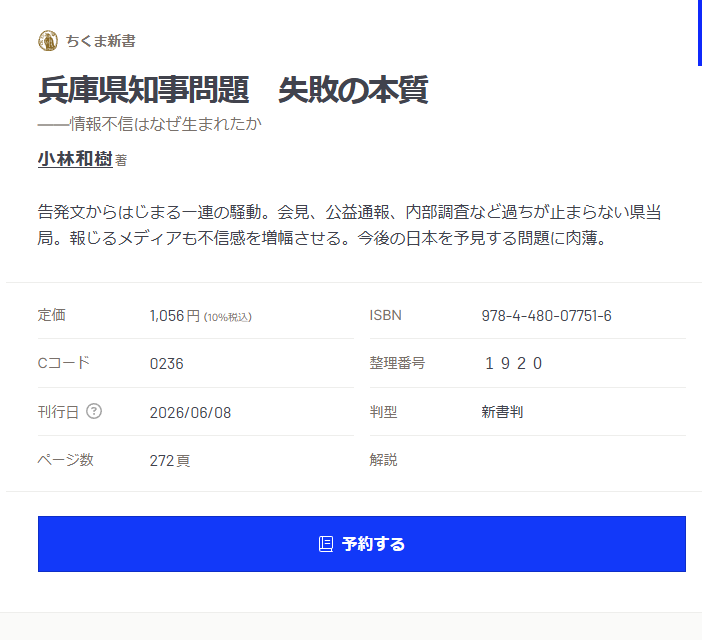Click the ちくま新書 series logo icon
This screenshot has height=640, width=702.
(48, 41)
